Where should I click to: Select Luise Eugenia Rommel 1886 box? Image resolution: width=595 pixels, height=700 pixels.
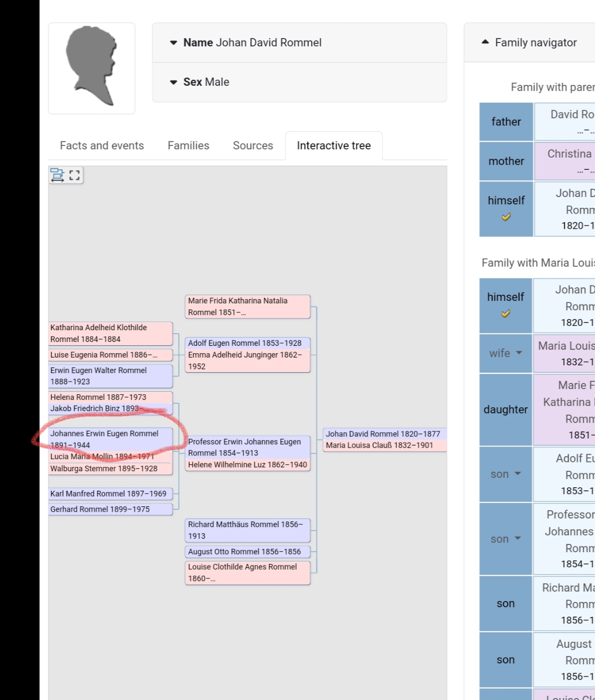click(110, 355)
